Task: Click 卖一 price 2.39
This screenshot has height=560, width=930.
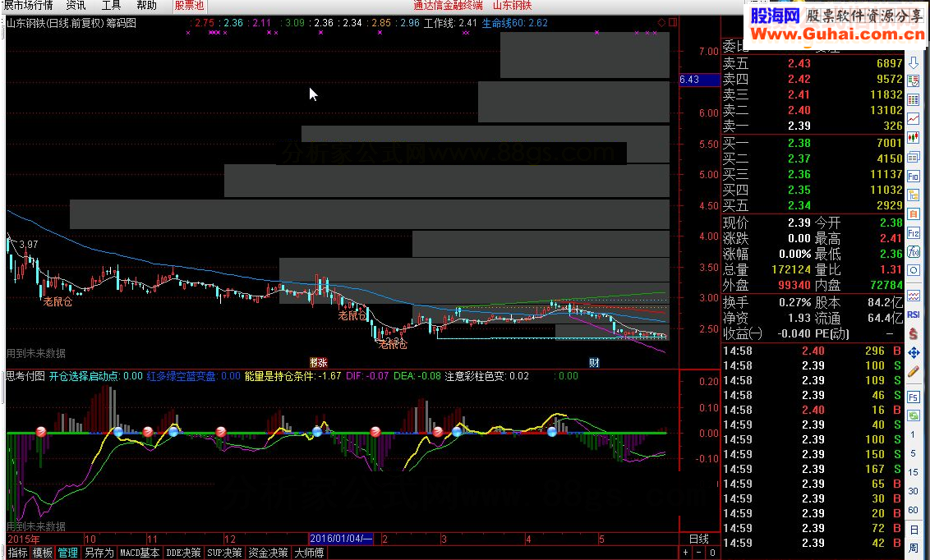Action: coord(799,126)
